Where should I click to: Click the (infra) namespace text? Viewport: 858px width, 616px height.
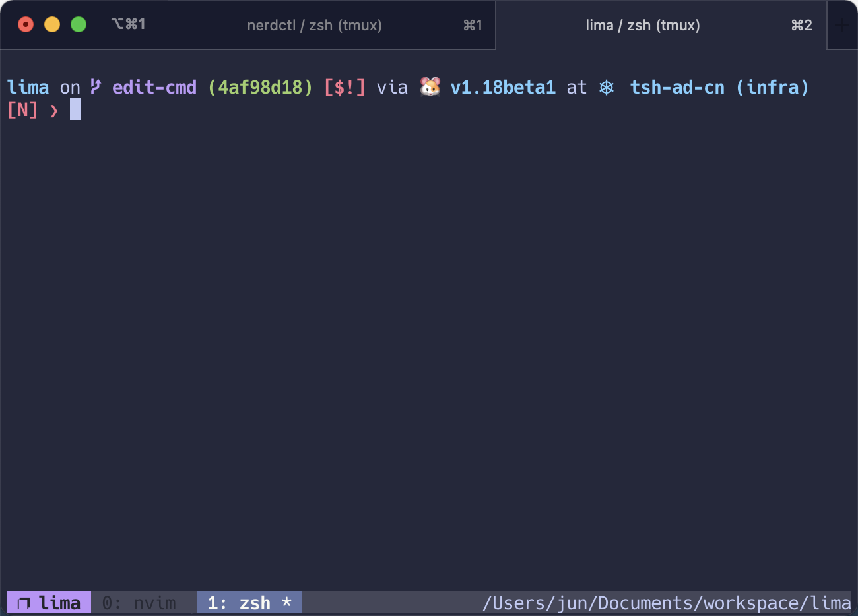pyautogui.click(x=772, y=87)
